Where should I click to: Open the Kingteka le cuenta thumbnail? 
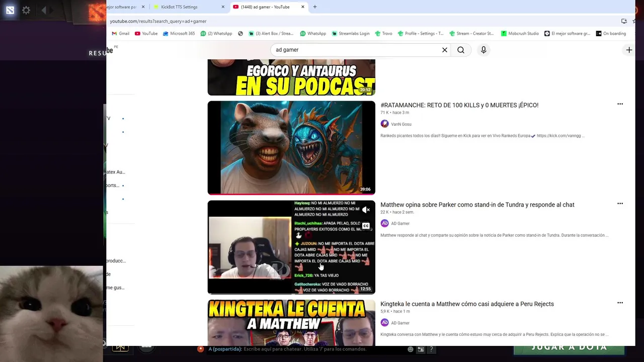point(291,323)
